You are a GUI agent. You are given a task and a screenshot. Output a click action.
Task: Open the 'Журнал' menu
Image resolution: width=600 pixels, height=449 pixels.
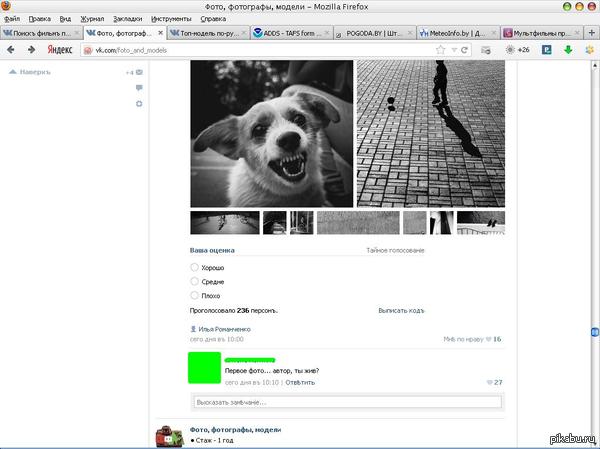click(x=92, y=19)
